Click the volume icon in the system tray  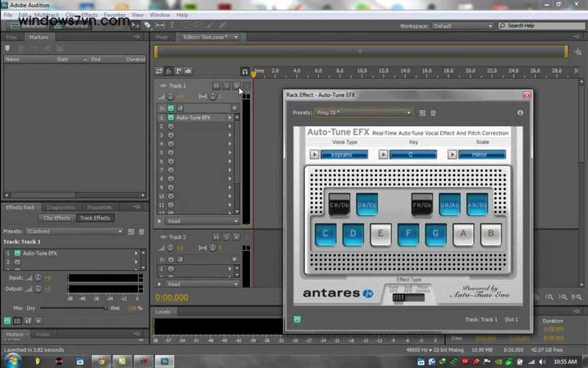point(542,361)
